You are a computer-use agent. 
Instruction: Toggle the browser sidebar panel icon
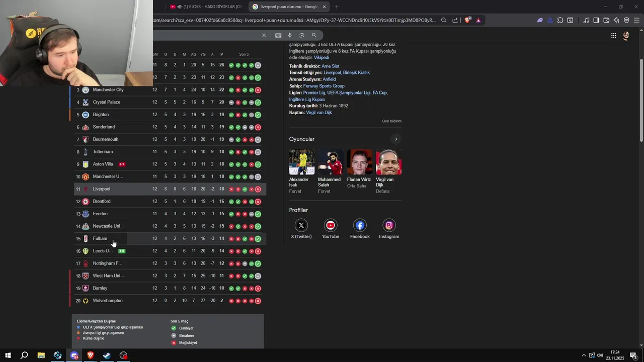(596, 21)
